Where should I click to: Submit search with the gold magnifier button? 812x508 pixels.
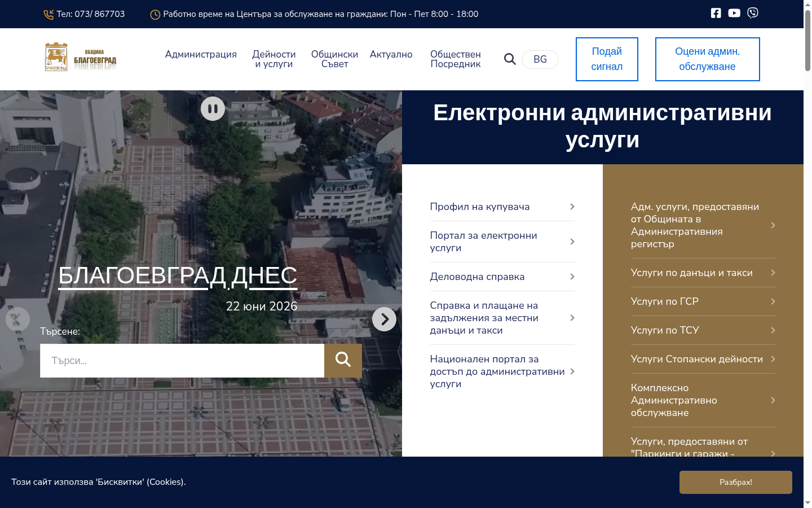(x=343, y=361)
